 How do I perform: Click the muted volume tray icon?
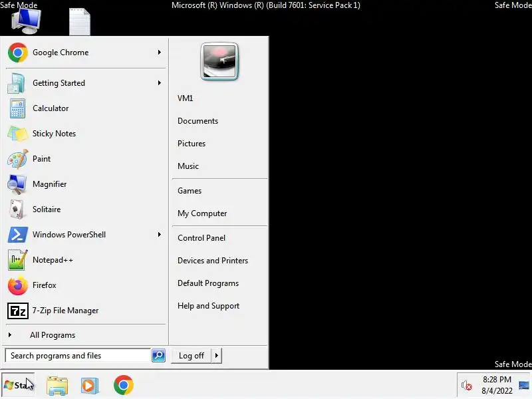pyautogui.click(x=467, y=385)
